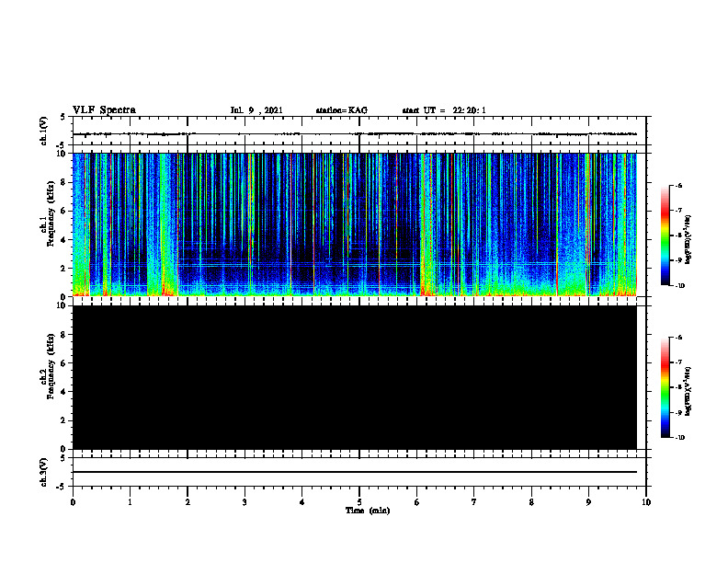Click time axis tick label "7" at bottom

(474, 502)
